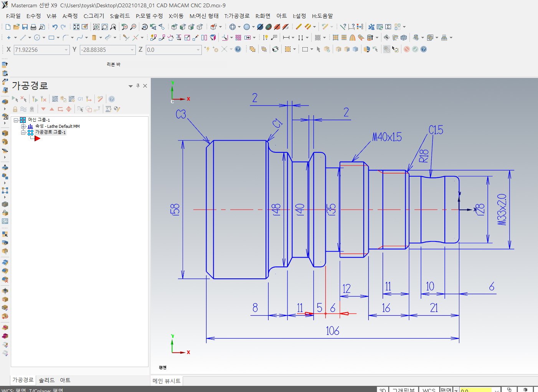Click the 그래픽뷰 status bar button

tap(403, 390)
